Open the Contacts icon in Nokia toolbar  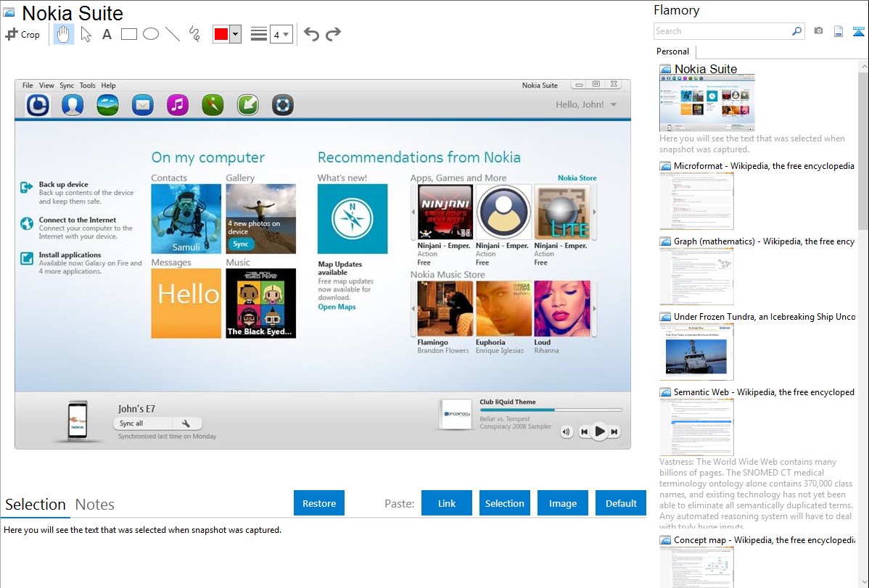pyautogui.click(x=73, y=104)
